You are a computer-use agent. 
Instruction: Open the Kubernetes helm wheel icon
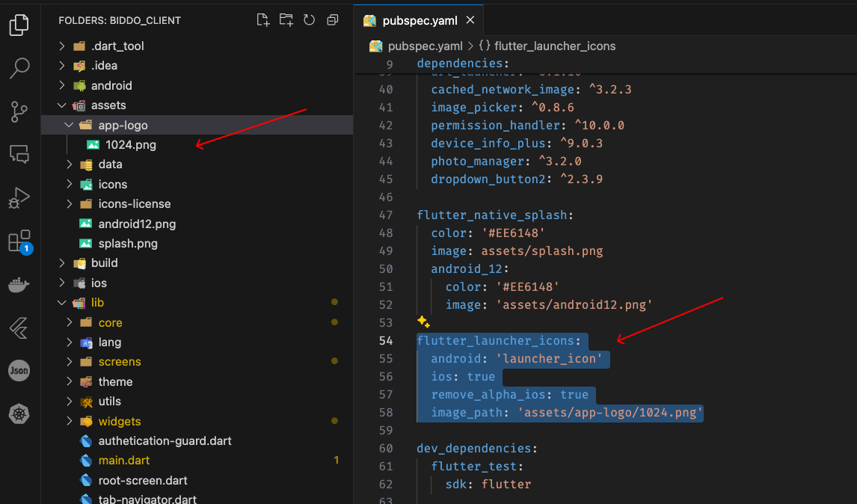19,414
